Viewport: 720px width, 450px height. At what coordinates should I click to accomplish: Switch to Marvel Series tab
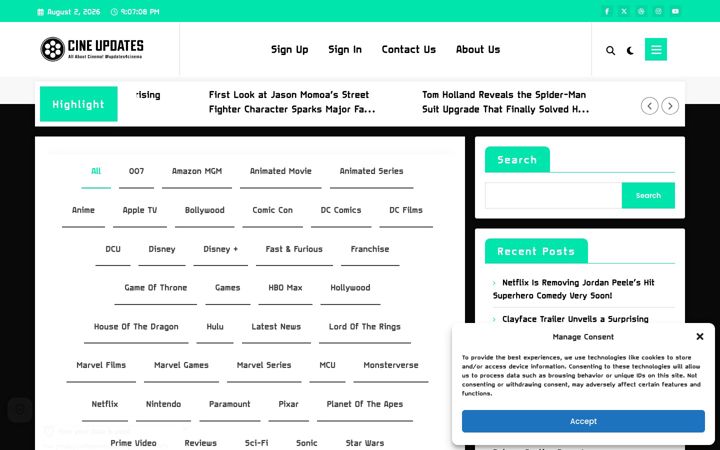[264, 366]
